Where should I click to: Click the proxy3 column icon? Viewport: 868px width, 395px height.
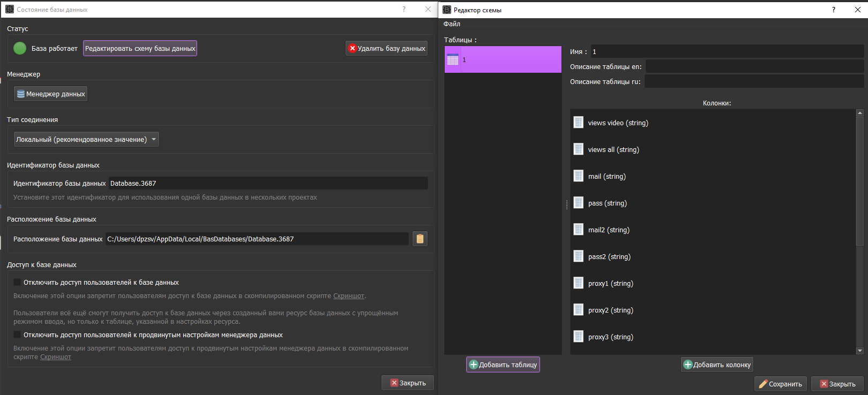(579, 337)
